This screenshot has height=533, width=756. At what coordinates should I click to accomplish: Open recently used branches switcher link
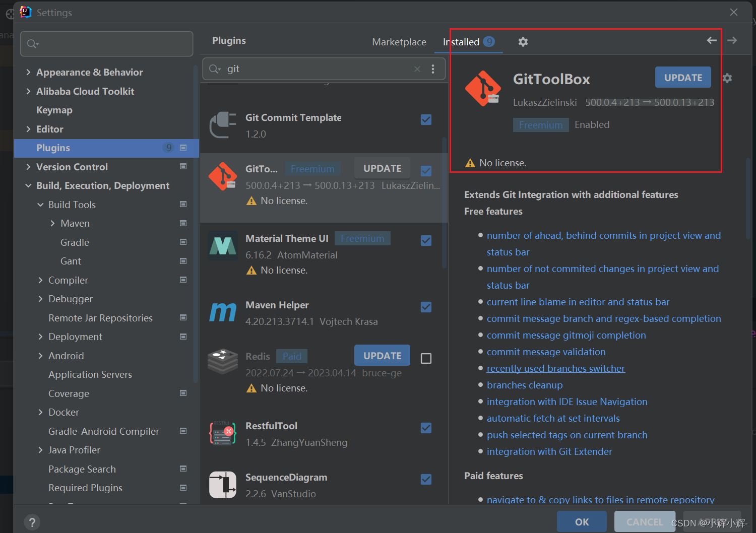[556, 368]
